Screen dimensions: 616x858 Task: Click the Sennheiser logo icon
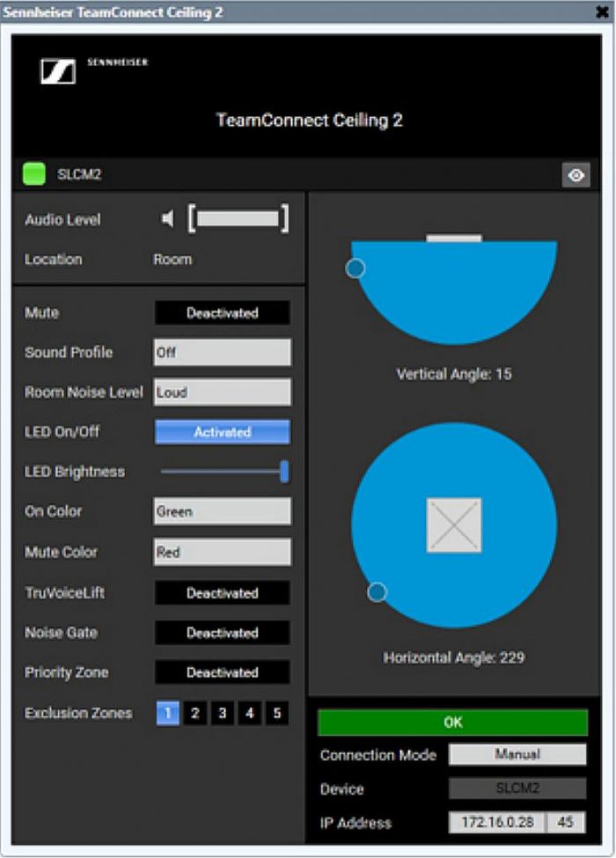pos(58,72)
